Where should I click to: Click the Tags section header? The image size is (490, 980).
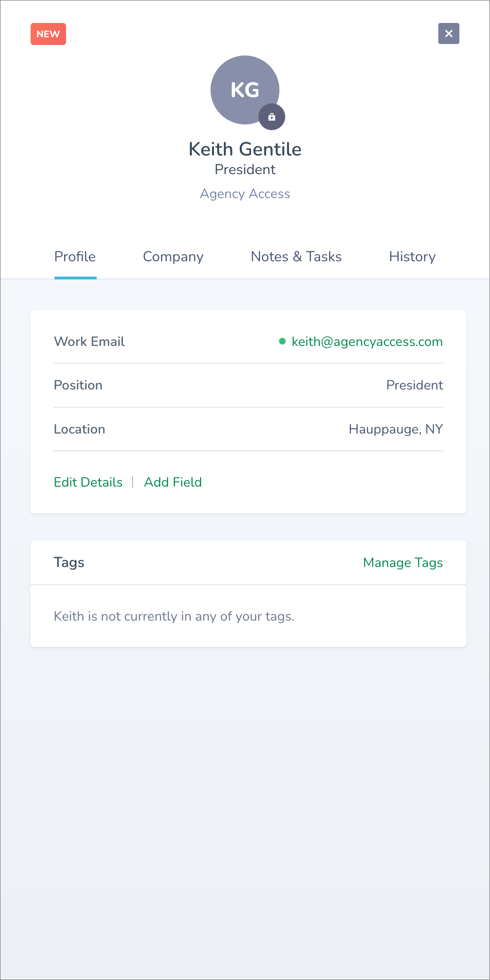pyautogui.click(x=69, y=563)
